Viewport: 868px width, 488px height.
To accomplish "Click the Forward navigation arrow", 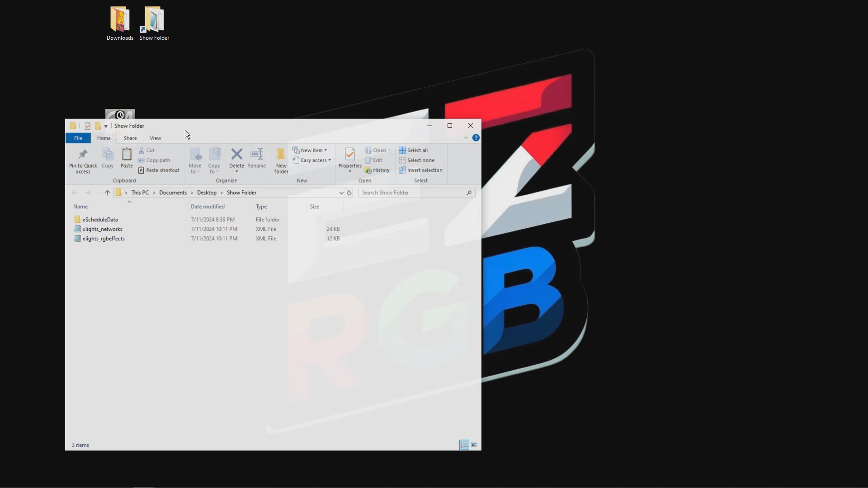I will [x=87, y=193].
